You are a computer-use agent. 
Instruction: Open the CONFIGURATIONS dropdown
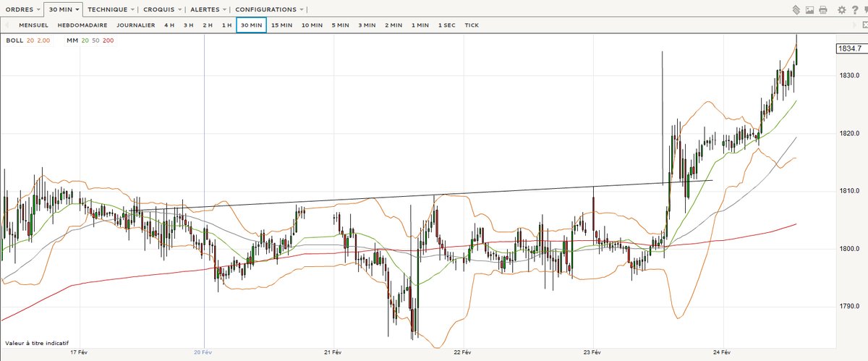click(x=270, y=9)
